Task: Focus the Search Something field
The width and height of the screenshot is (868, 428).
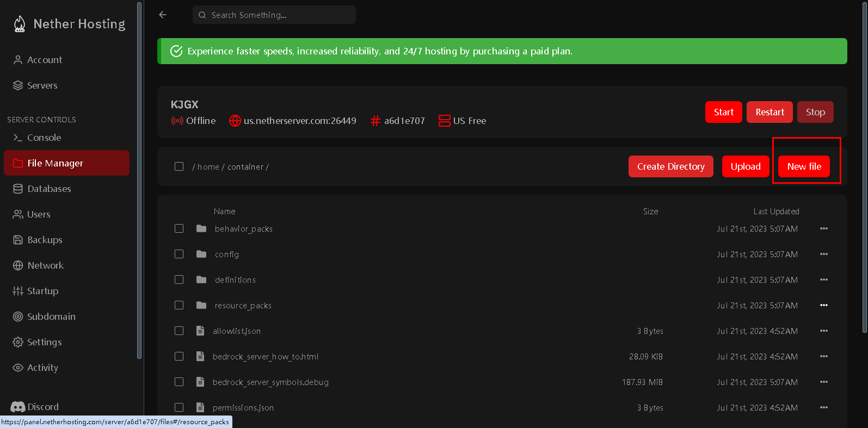Action: pyautogui.click(x=274, y=15)
